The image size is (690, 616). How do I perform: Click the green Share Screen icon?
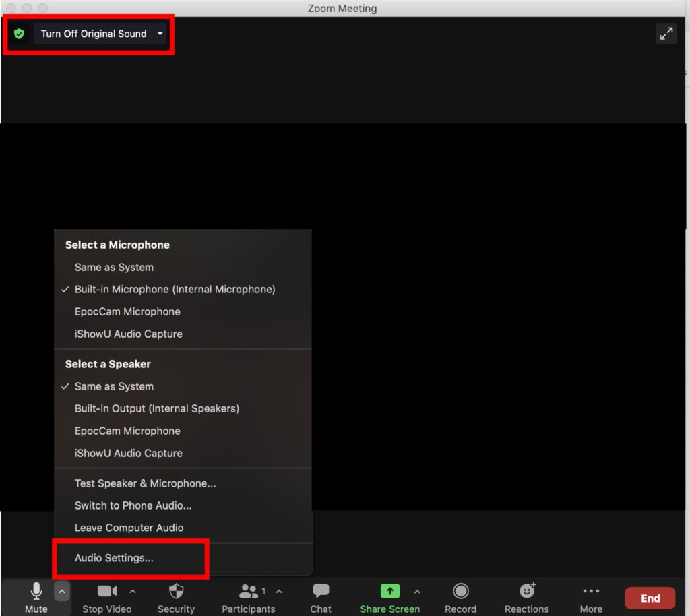coord(390,591)
